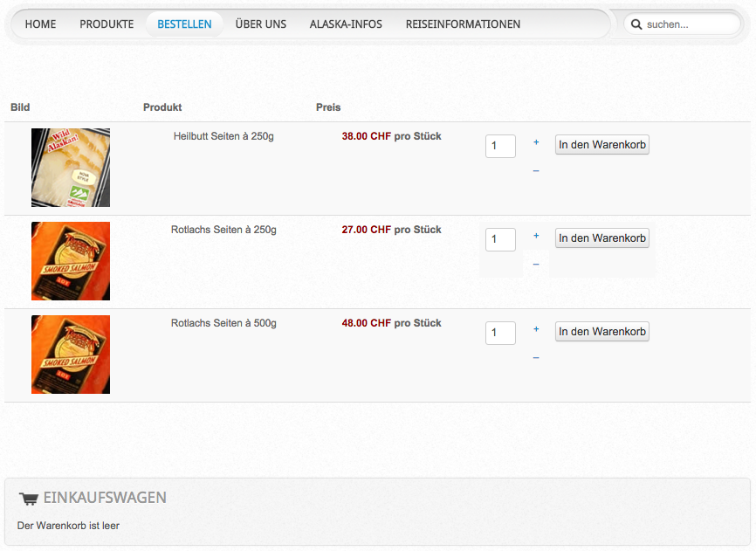Screen dimensions: 756x551
Task: Open Reiseinformationen in the navigation bar
Action: (463, 24)
